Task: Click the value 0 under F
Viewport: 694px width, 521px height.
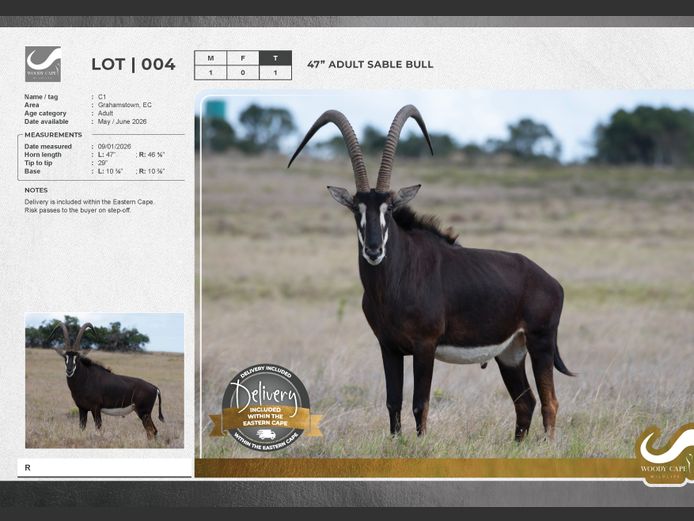Action: pyautogui.click(x=243, y=73)
